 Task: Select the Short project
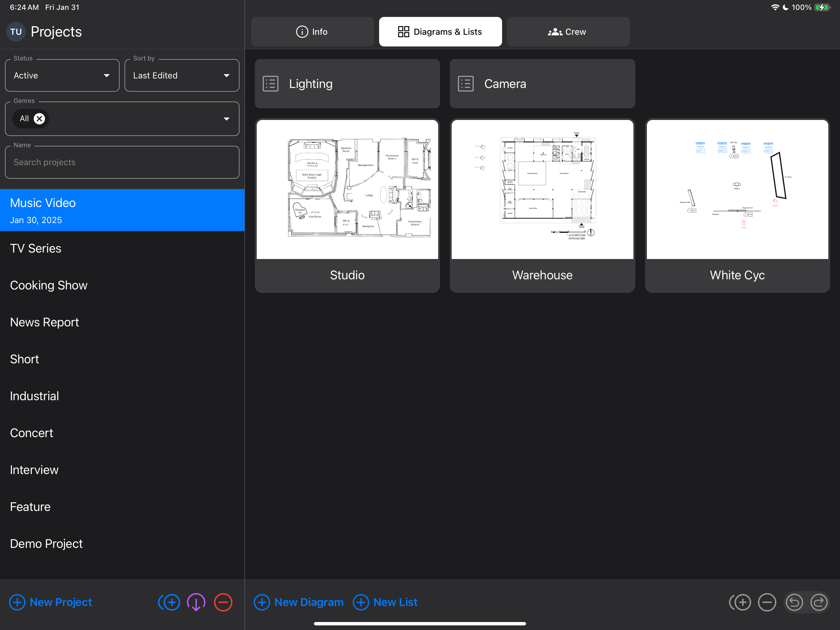(x=122, y=359)
